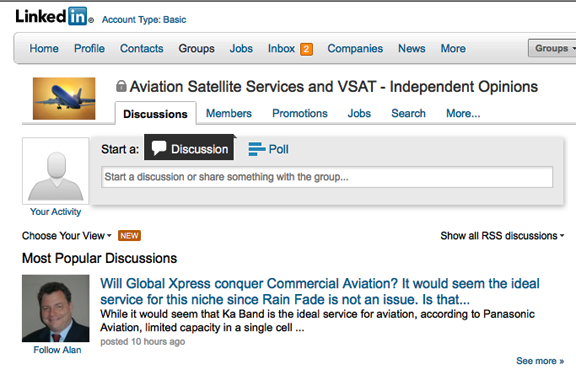Open the Will Global Xpress discussion title
This screenshot has width=576, height=375.
point(320,291)
